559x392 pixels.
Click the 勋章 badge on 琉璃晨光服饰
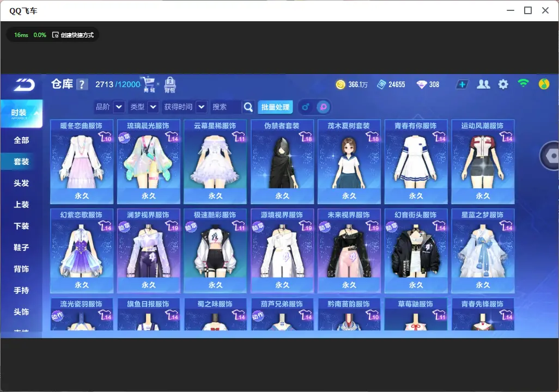click(124, 138)
